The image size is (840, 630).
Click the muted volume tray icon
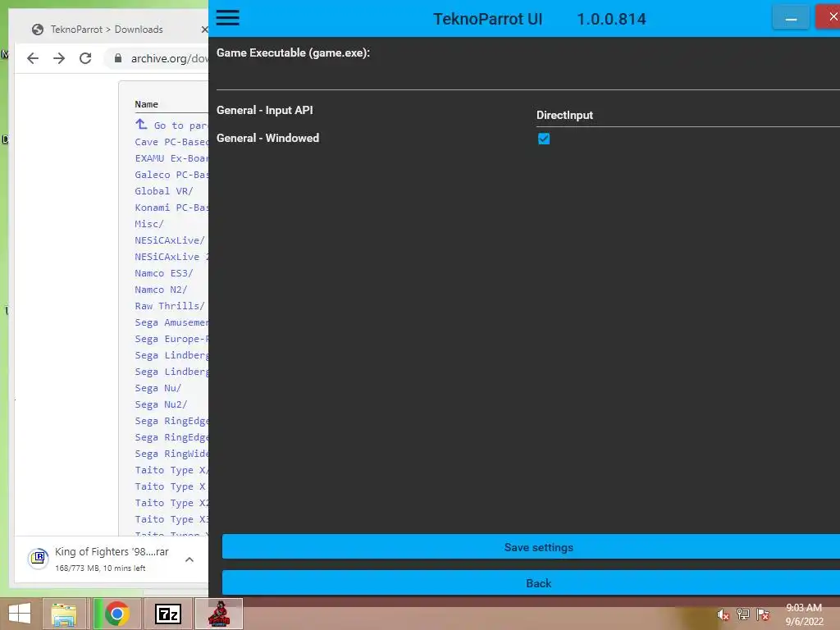723,615
